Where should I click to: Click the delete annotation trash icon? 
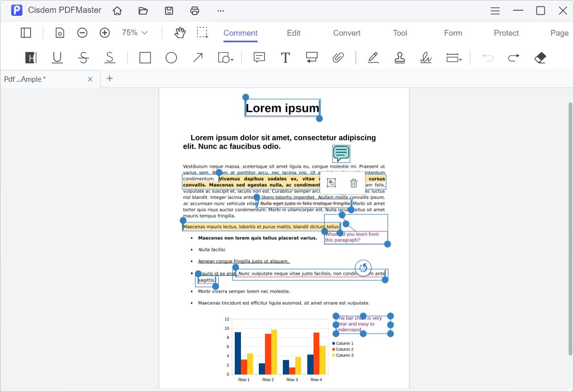click(354, 183)
